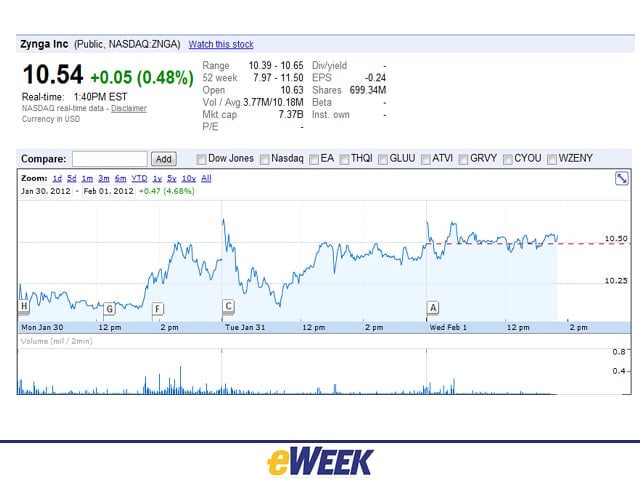Open news marker H on chart
This screenshot has width=640, height=480.
click(x=24, y=306)
